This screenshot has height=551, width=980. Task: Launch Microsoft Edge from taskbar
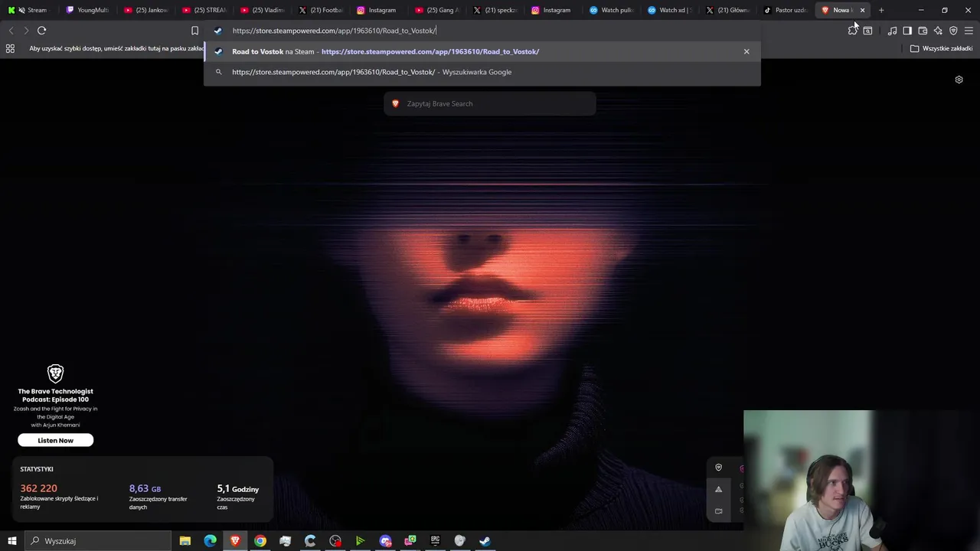pyautogui.click(x=210, y=541)
